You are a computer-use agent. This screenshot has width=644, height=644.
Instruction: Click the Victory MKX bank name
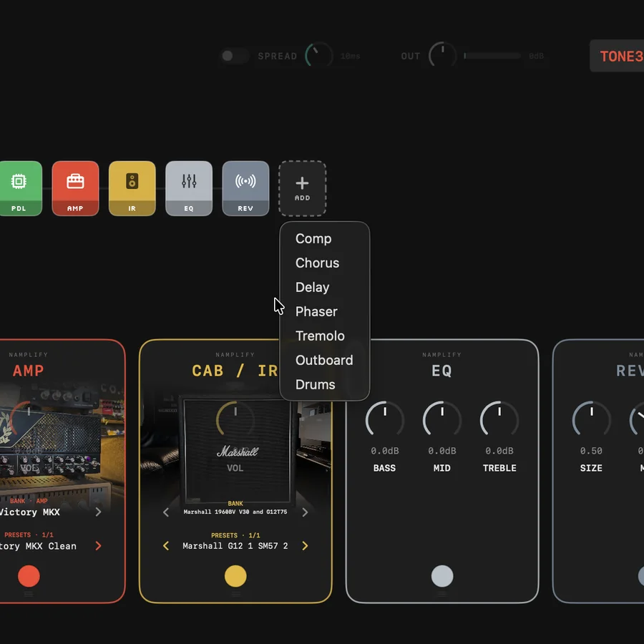click(30, 512)
